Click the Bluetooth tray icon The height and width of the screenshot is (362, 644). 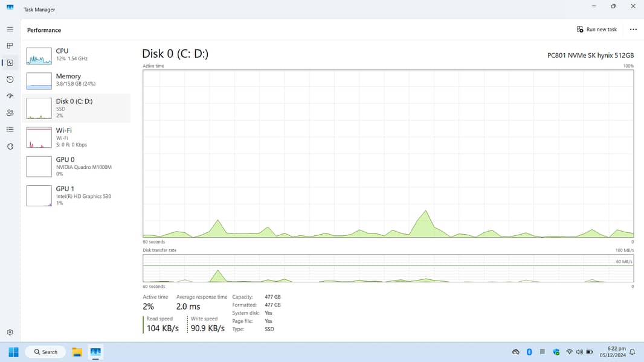pos(529,352)
